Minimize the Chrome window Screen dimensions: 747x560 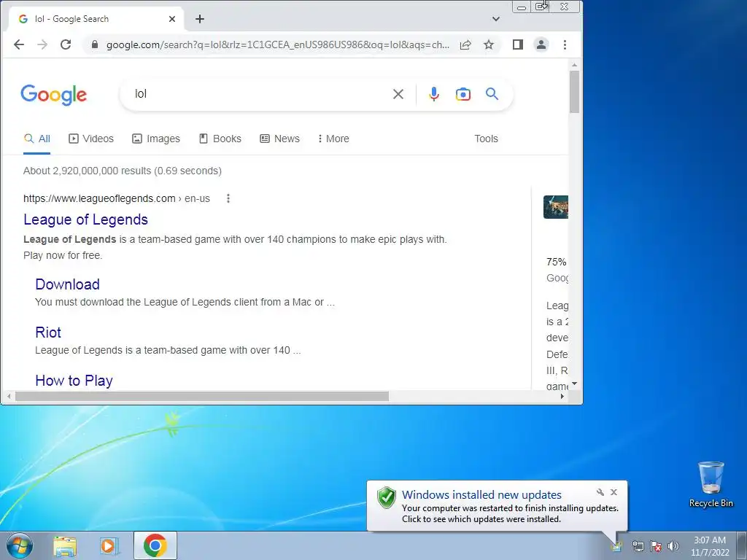522,7
